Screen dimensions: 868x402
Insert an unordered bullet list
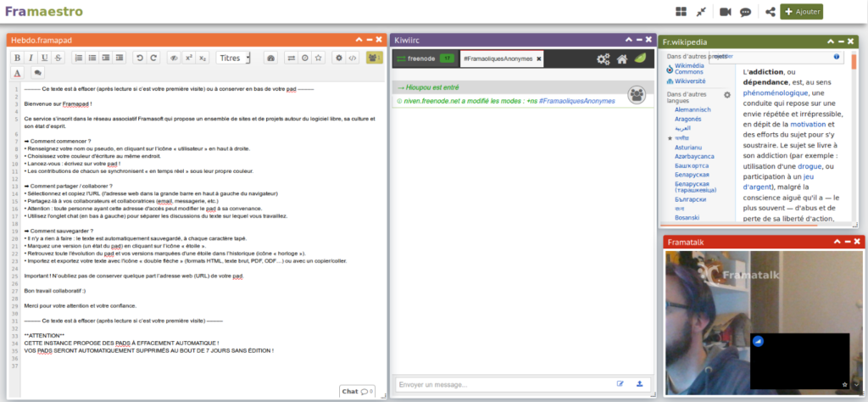92,58
